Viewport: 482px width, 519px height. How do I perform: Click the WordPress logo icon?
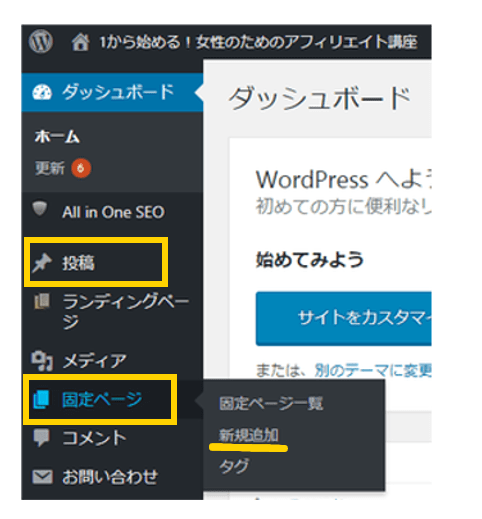click(x=40, y=41)
